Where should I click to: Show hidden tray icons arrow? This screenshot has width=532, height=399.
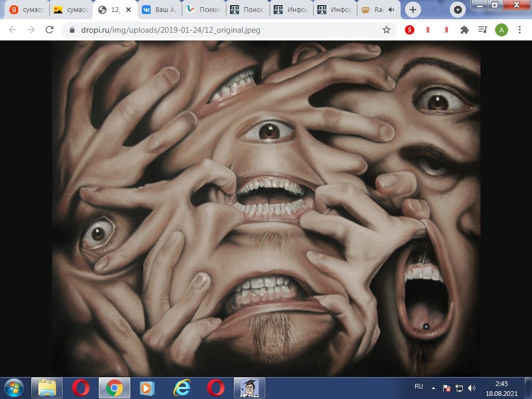(433, 388)
